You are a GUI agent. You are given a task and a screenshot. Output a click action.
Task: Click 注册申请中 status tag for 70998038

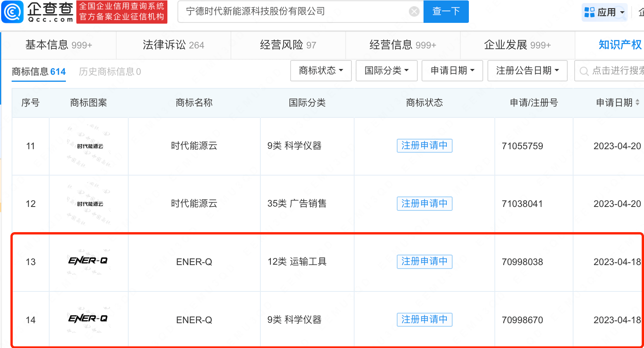point(424,262)
